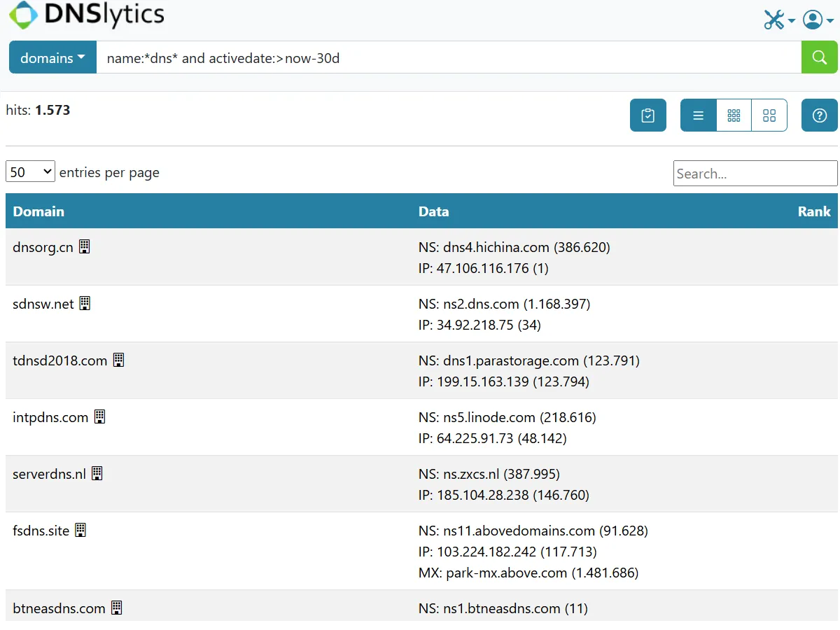840x630 pixels.
Task: Click NS dns4.hichina.com entry
Action: [x=514, y=247]
